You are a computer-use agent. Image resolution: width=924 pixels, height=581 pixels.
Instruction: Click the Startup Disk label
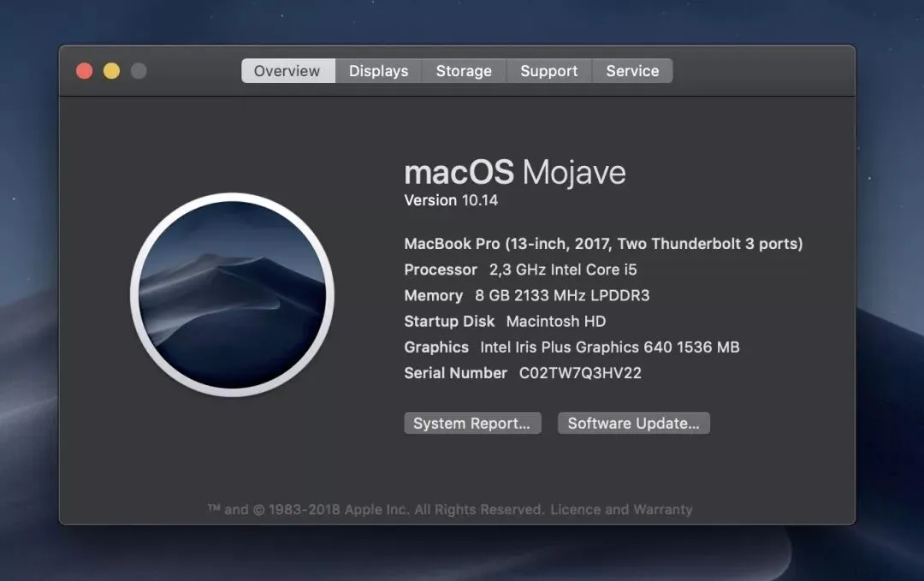450,322
